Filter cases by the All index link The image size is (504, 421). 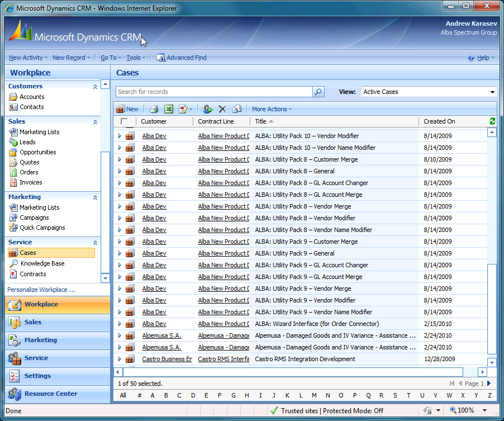tap(123, 395)
